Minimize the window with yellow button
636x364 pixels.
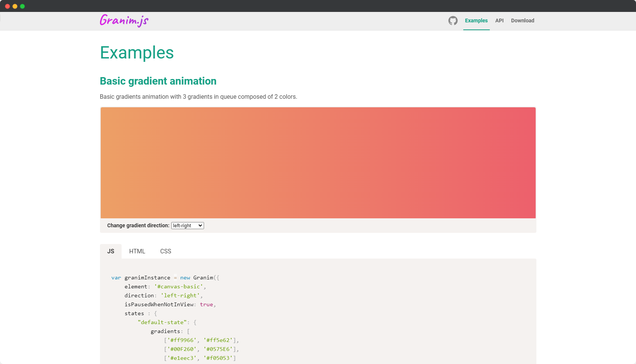tap(15, 6)
